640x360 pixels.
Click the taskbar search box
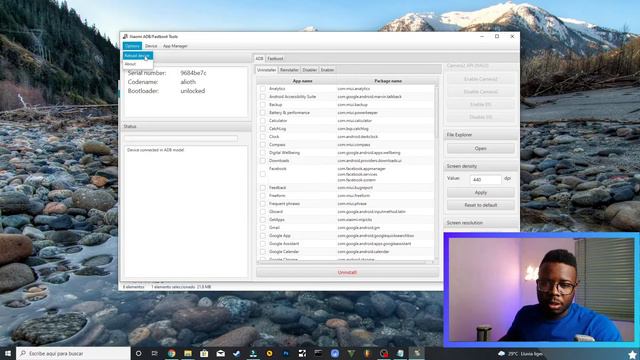tap(73, 353)
